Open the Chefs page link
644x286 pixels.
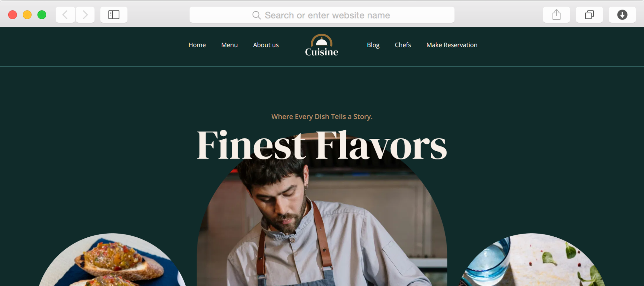coord(403,45)
